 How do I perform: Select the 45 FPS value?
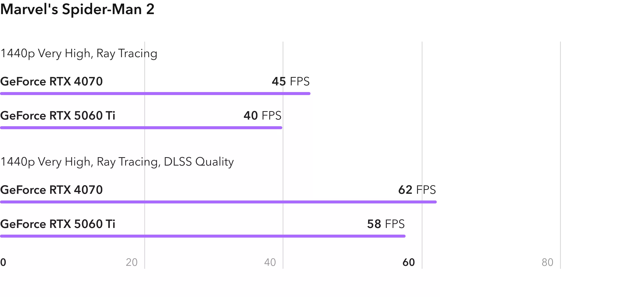[x=291, y=81]
